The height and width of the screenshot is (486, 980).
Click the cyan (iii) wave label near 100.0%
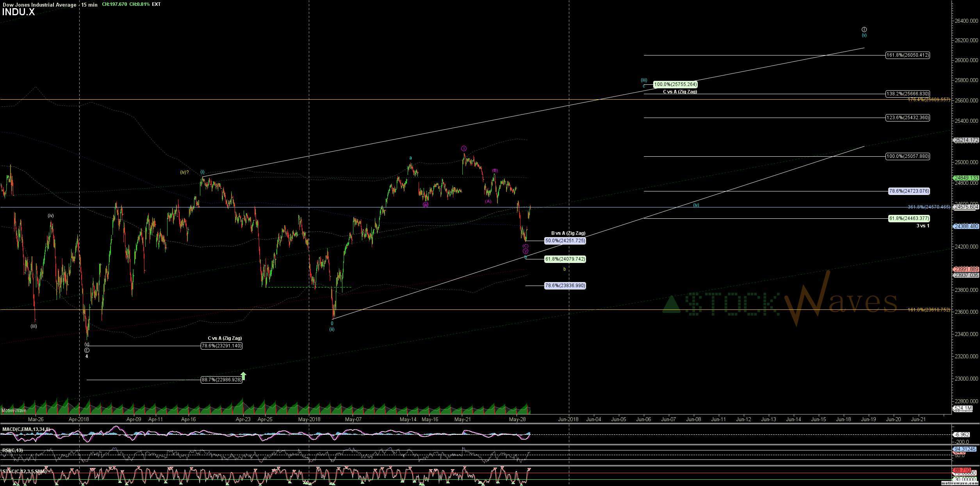(x=644, y=80)
